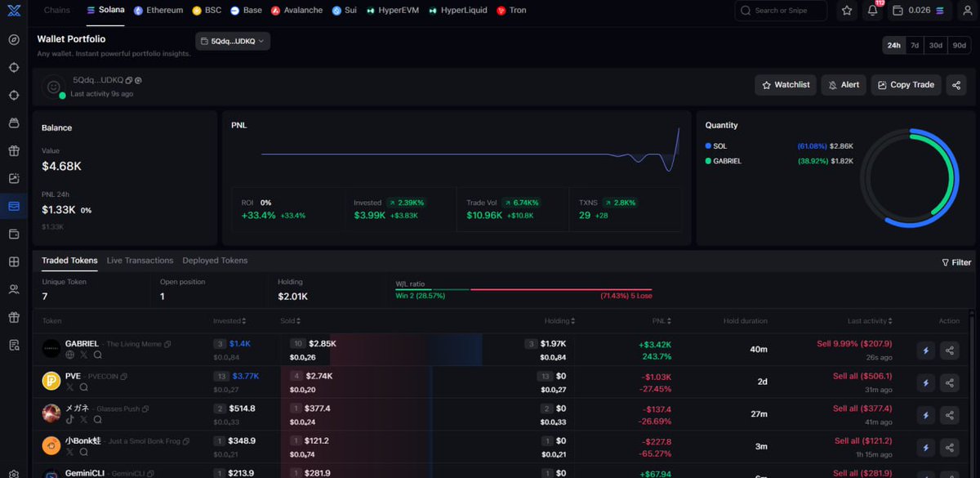Open the Filter options
This screenshot has width=980, height=478.
956,262
